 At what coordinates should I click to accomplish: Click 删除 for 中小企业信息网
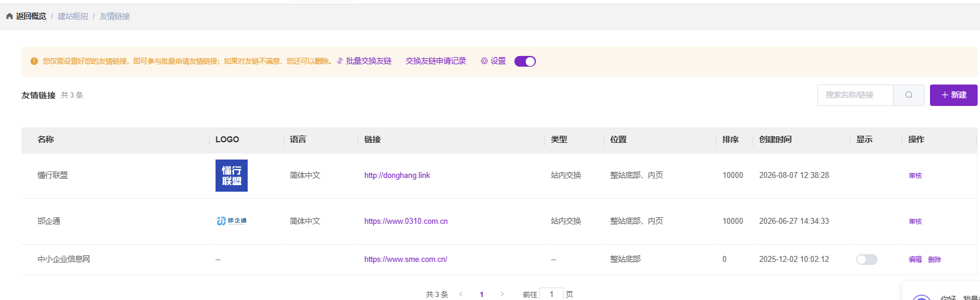(x=935, y=260)
